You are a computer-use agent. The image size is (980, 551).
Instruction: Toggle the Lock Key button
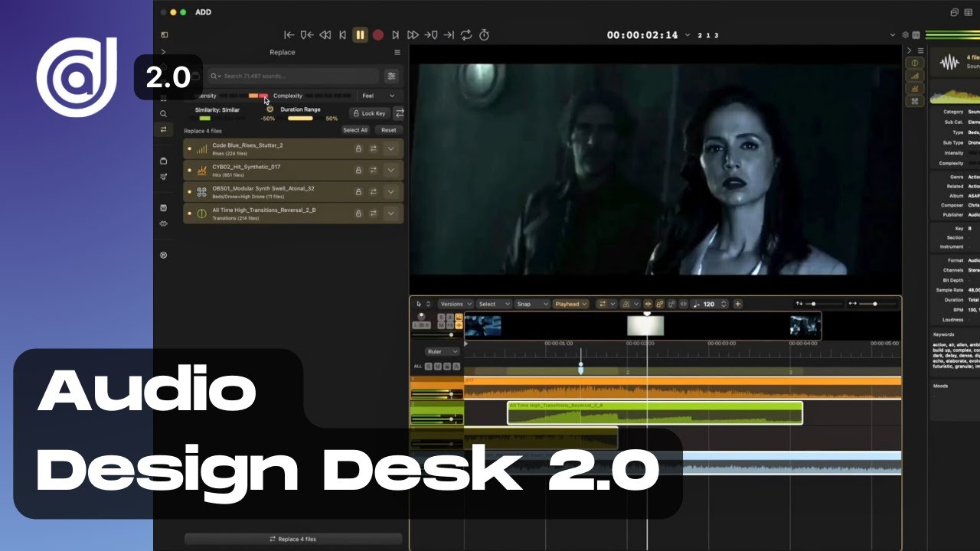(x=369, y=113)
